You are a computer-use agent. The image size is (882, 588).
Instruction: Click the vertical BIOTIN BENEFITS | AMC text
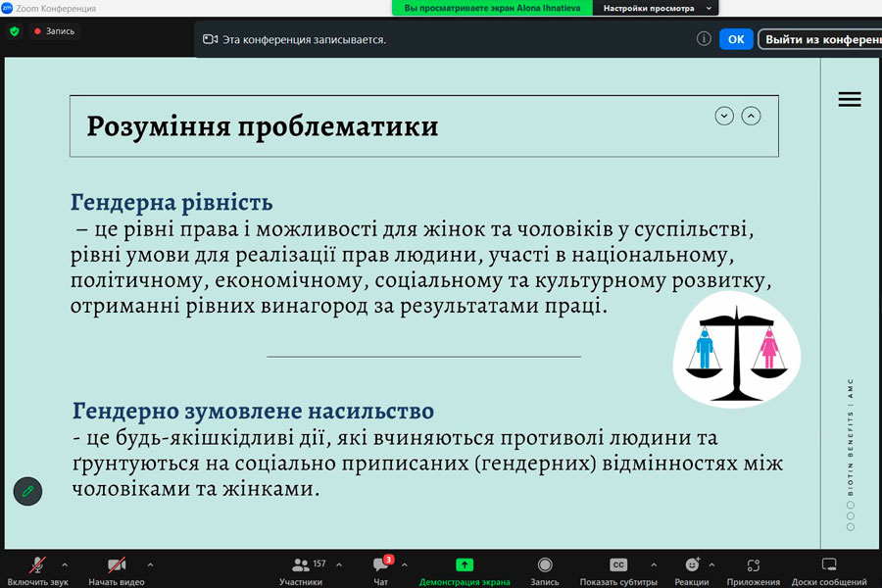pos(850,437)
